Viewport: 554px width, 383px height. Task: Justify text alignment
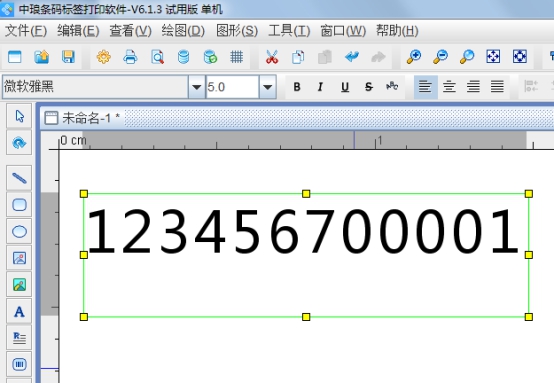[497, 87]
